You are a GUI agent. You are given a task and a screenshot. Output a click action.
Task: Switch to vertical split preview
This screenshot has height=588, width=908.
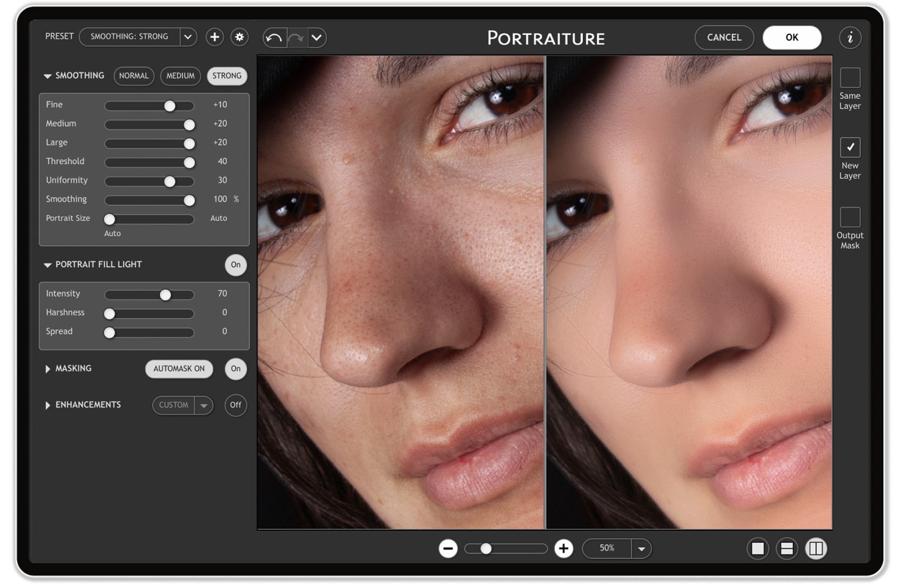(816, 549)
